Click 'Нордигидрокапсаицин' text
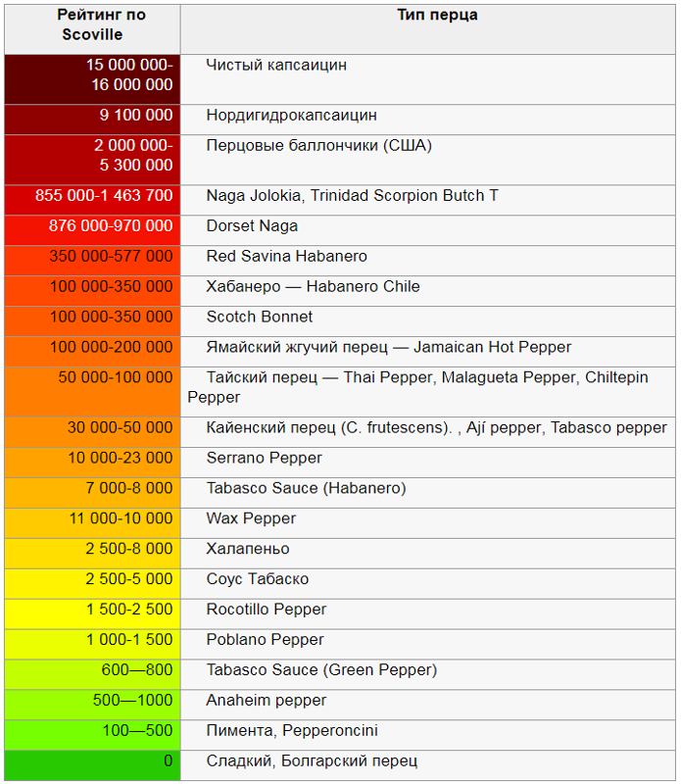This screenshot has height=784, width=681. pos(291,116)
